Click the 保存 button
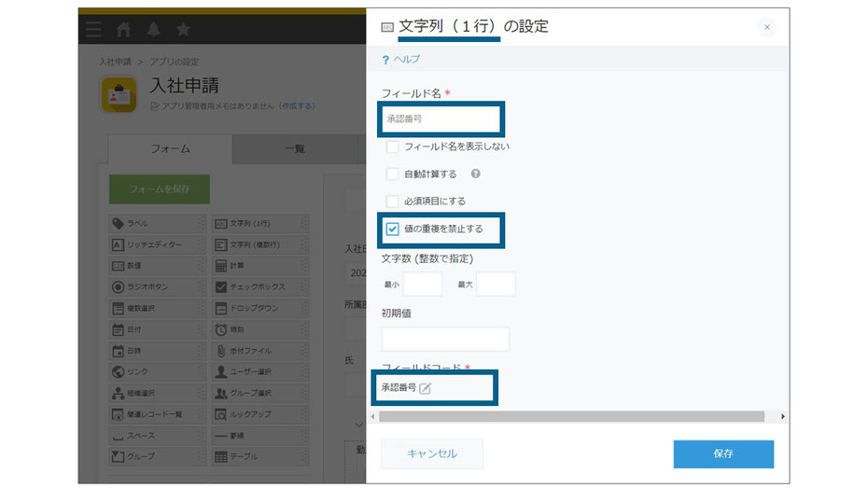Image resolution: width=868 pixels, height=488 pixels. point(723,453)
